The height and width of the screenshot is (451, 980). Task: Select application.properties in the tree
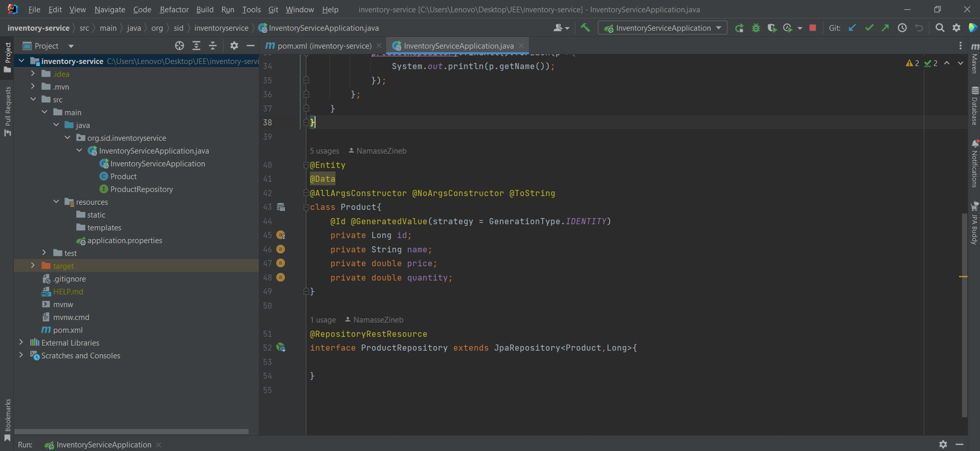[x=124, y=241]
